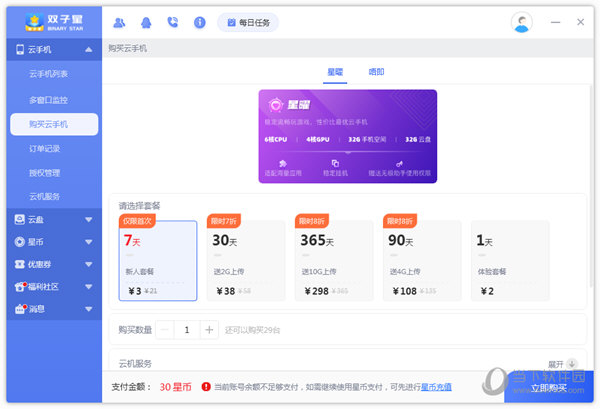Expand the 云盘 section arrow
The image size is (600, 409).
88,220
